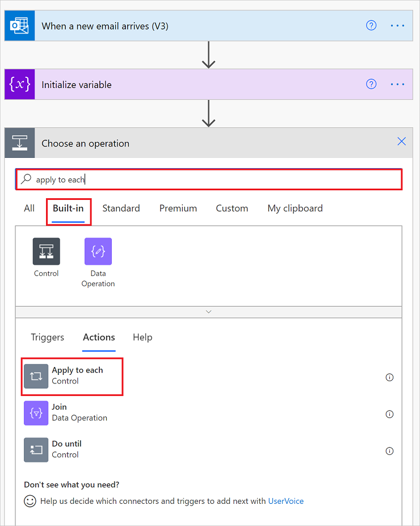Click the Join data operation icon
The height and width of the screenshot is (526, 420).
[35, 413]
